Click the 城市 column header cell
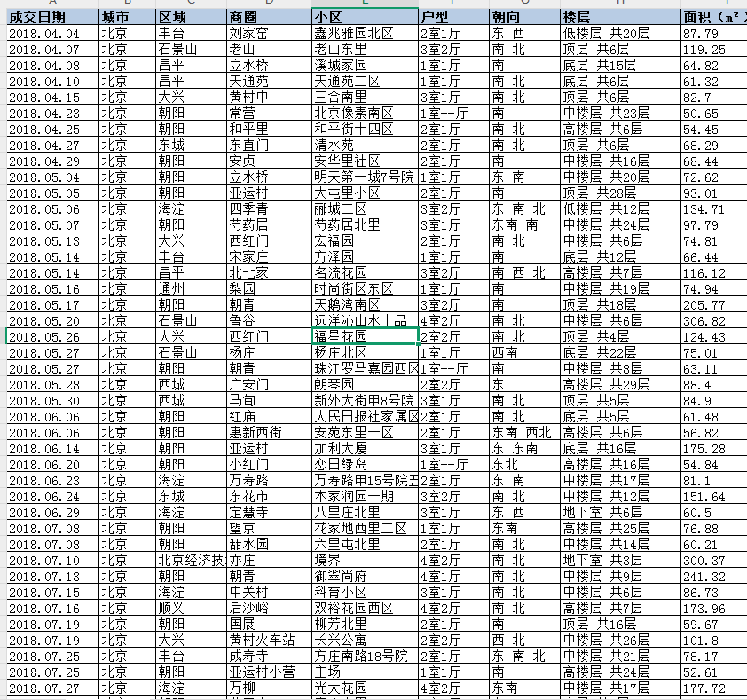Viewport: 747px width, 700px height. coord(125,18)
